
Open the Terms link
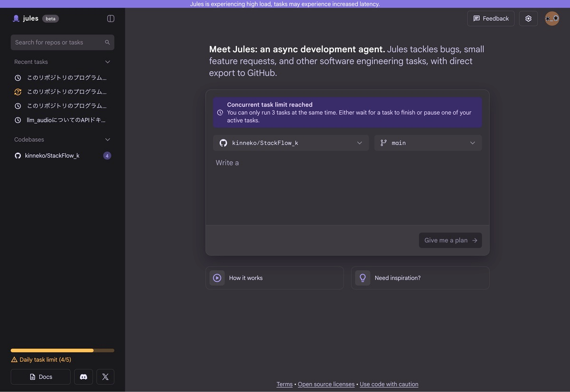(x=285, y=384)
